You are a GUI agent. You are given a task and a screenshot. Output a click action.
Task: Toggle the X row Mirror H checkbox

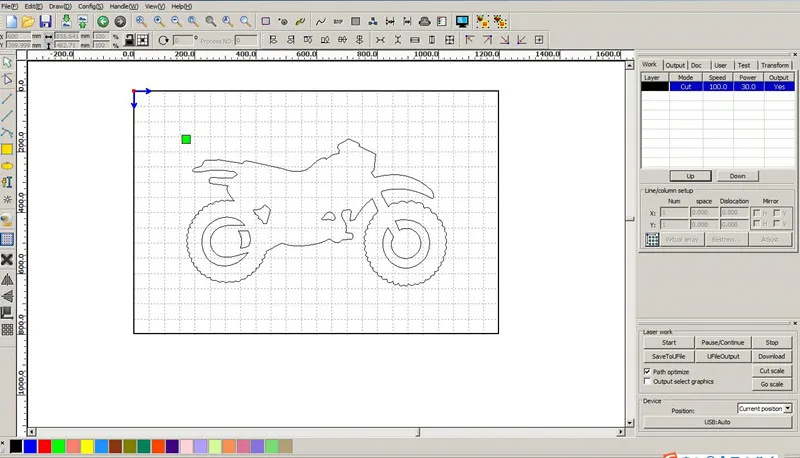pyautogui.click(x=757, y=213)
